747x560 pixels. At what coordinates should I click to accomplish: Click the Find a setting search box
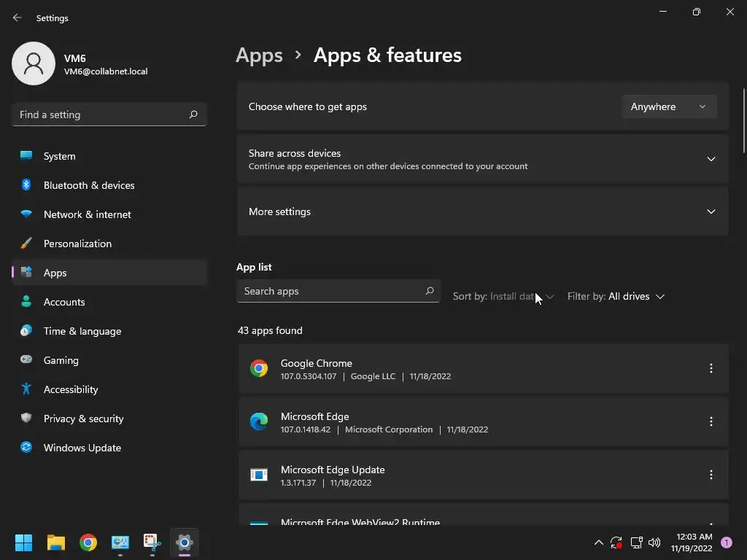(109, 114)
